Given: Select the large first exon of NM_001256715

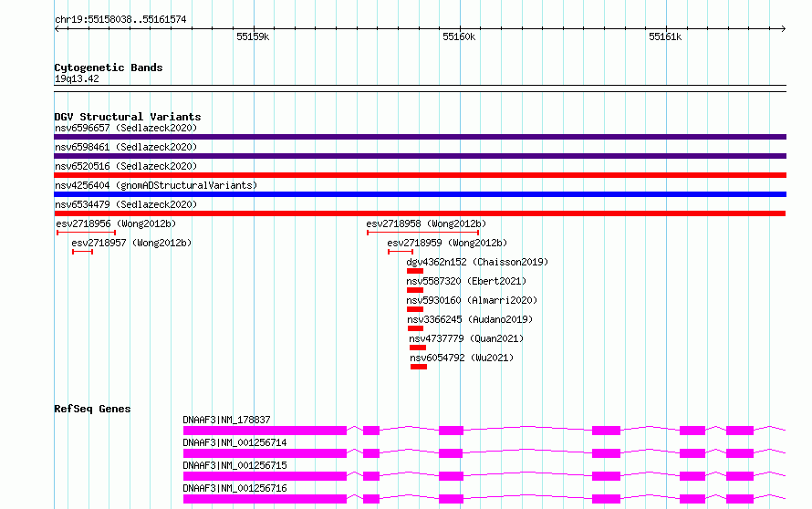Looking at the screenshot, I should pyautogui.click(x=265, y=476).
